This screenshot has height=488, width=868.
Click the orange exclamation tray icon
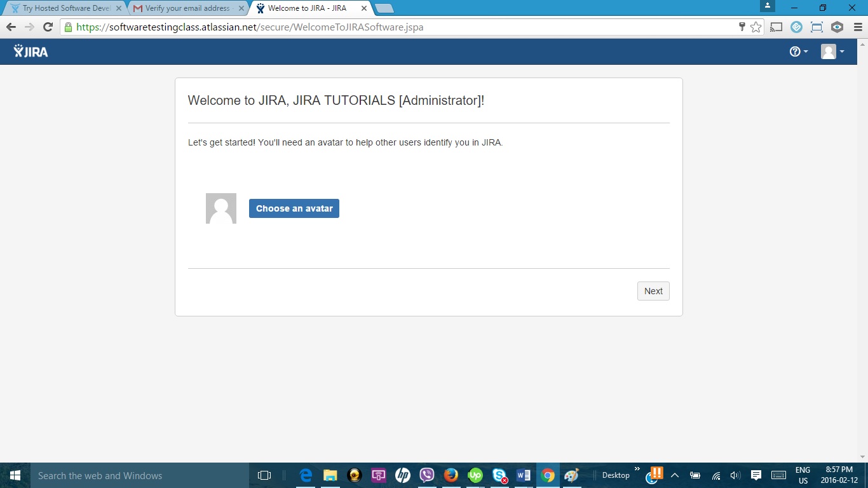[654, 474]
